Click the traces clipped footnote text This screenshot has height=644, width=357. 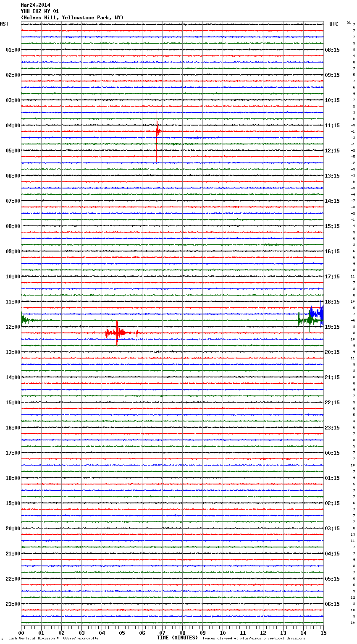(254, 638)
